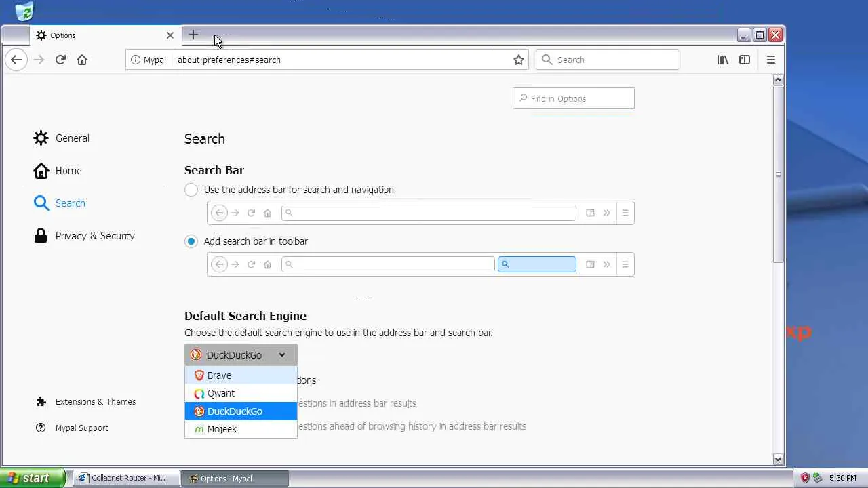Reload the current page
This screenshot has height=488, width=868.
[x=60, y=60]
